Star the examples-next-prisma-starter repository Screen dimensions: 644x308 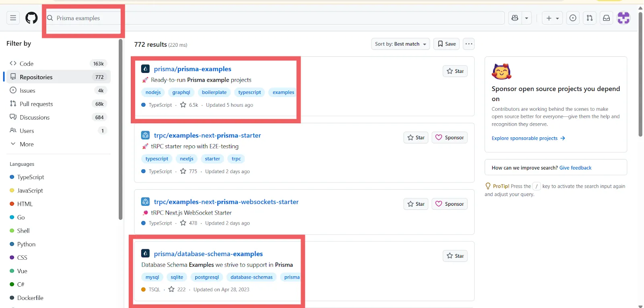coord(416,138)
